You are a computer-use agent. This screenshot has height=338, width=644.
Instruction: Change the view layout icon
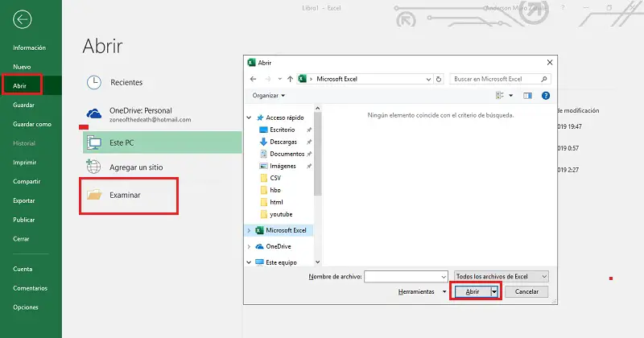click(500, 95)
